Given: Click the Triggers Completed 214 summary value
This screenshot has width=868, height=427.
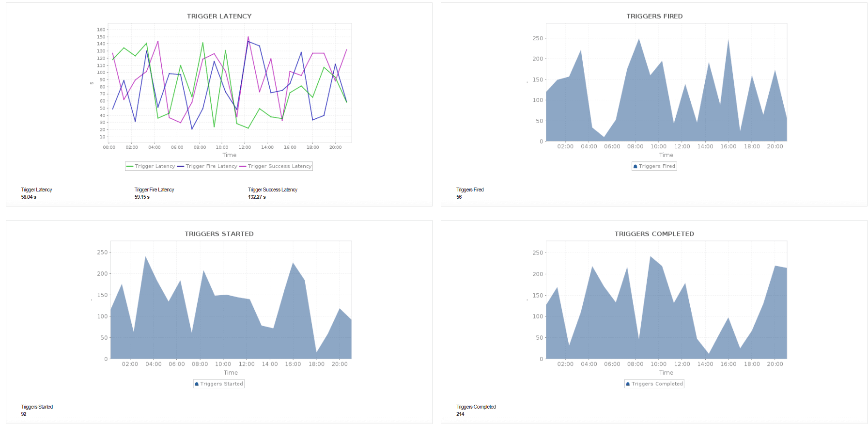Looking at the screenshot, I should (460, 414).
